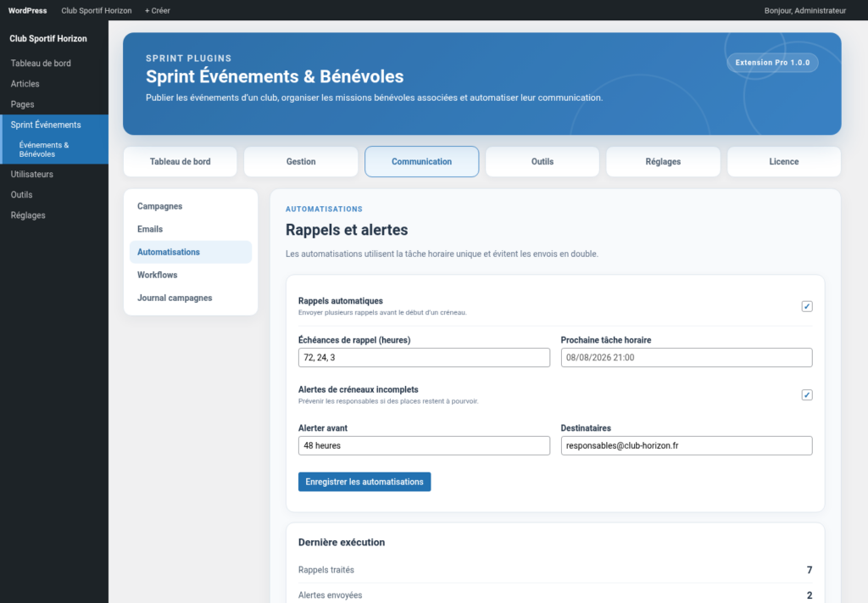The width and height of the screenshot is (868, 603).
Task: Click the Destinataires email field
Action: click(x=686, y=446)
